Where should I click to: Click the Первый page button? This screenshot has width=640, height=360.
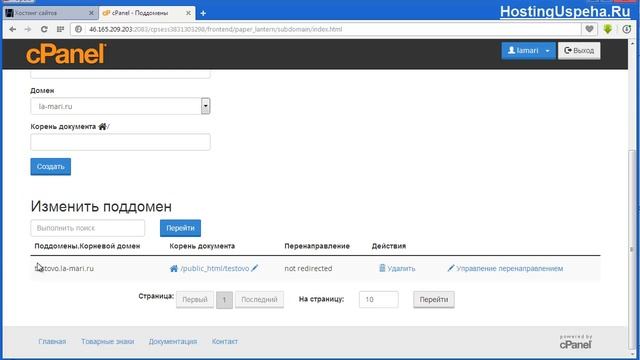click(195, 300)
